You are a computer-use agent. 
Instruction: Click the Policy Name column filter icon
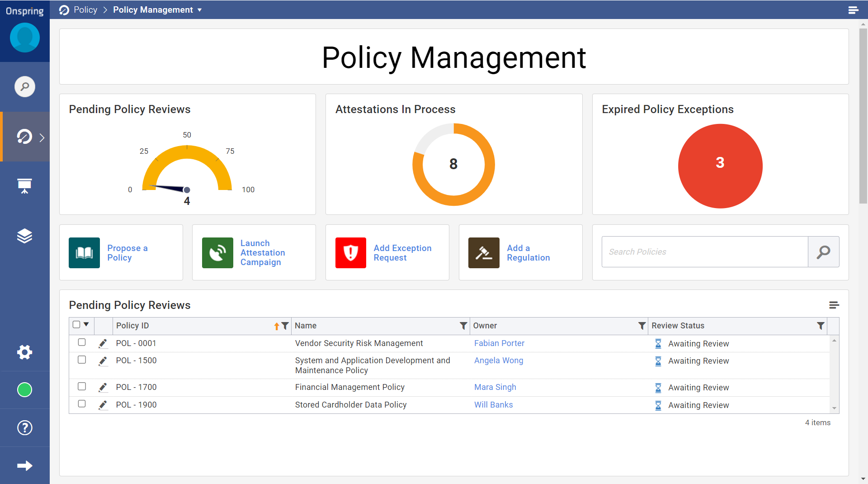pos(463,326)
